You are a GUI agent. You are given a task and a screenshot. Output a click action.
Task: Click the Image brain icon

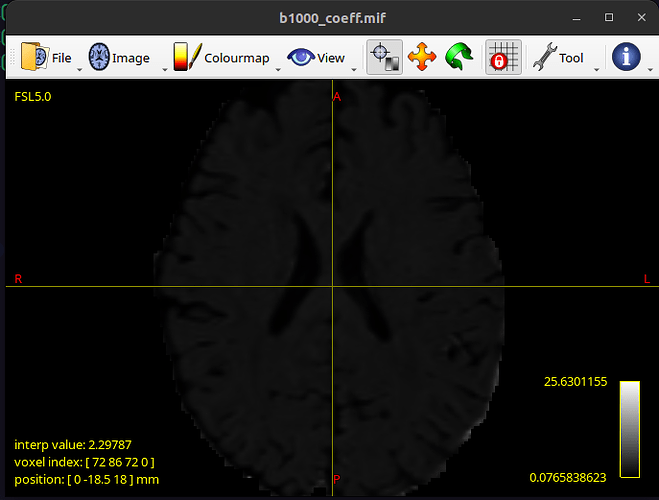(x=100, y=58)
